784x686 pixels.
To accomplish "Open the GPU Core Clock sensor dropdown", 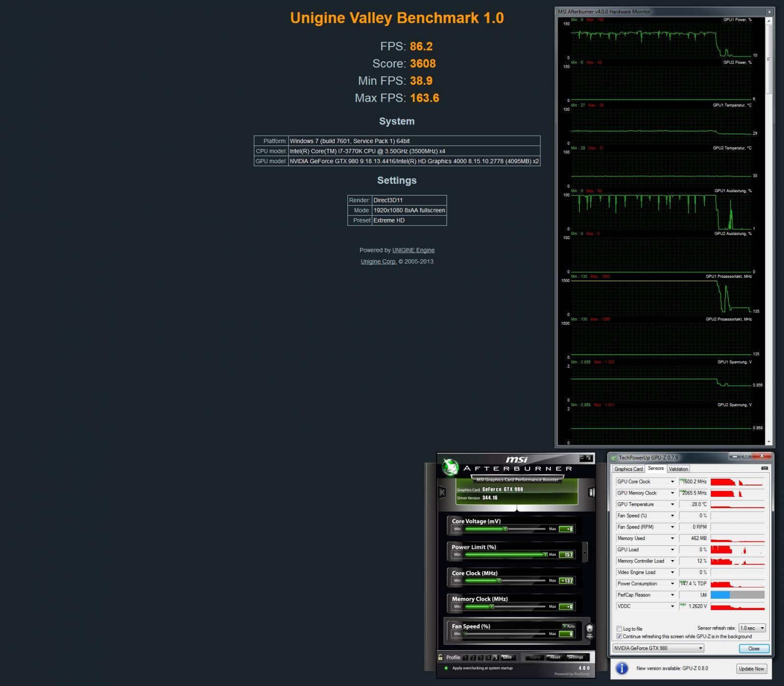I will pyautogui.click(x=672, y=482).
